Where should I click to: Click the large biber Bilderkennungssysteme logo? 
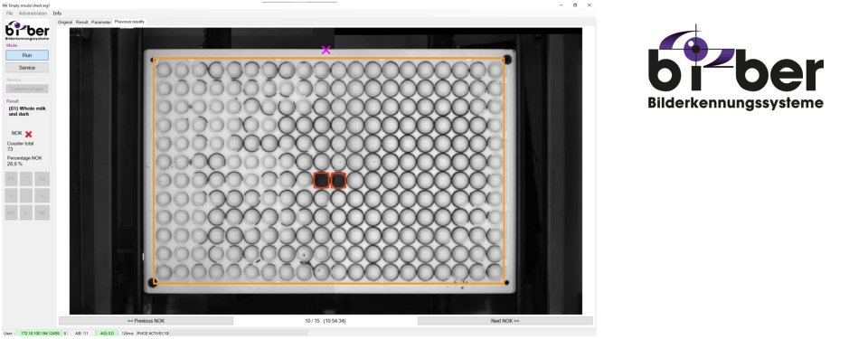[736, 67]
